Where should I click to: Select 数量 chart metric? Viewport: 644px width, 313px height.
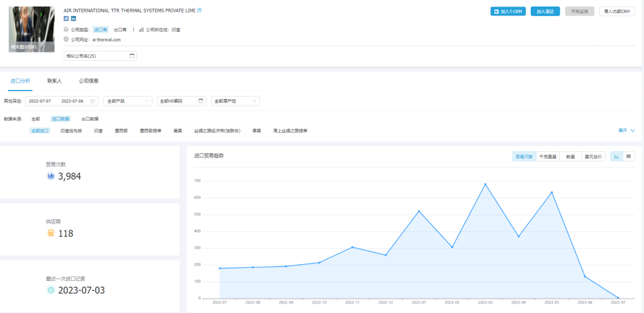(571, 157)
